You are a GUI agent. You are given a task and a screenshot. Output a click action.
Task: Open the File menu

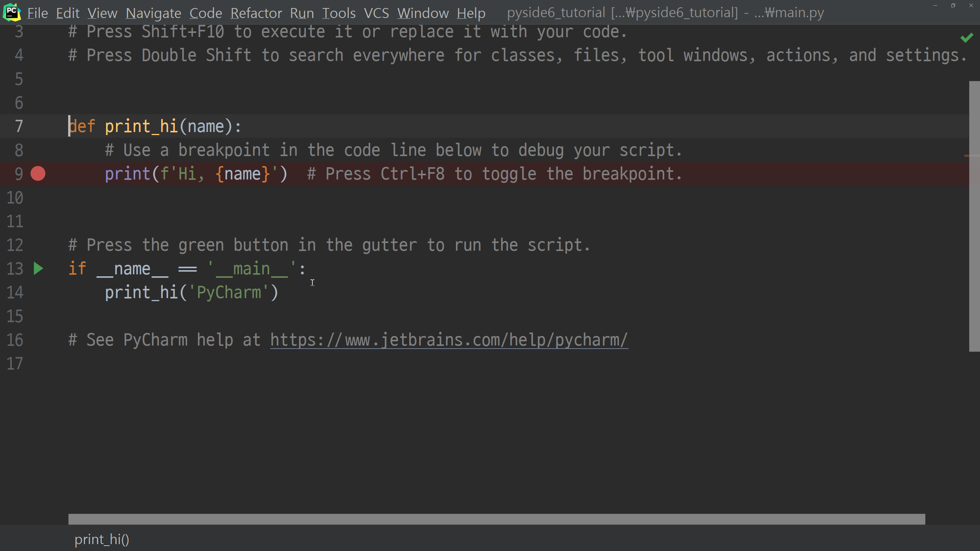click(x=38, y=13)
